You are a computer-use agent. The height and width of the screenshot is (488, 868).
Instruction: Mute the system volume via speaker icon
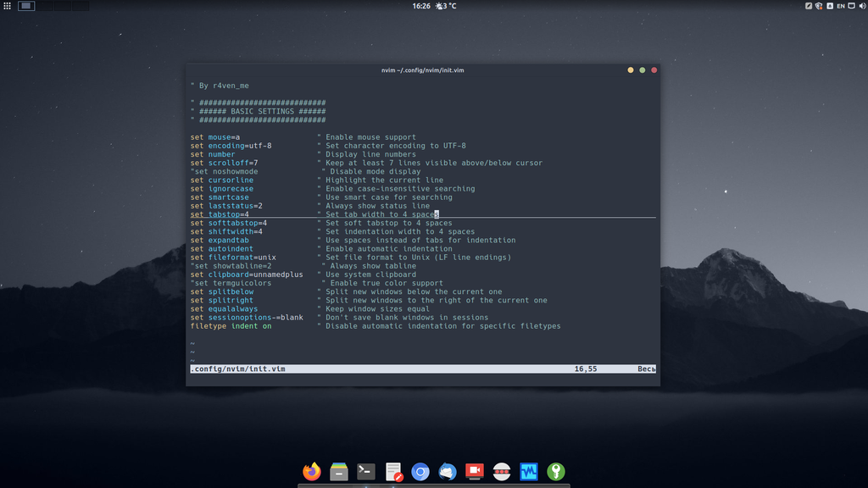[x=864, y=7]
